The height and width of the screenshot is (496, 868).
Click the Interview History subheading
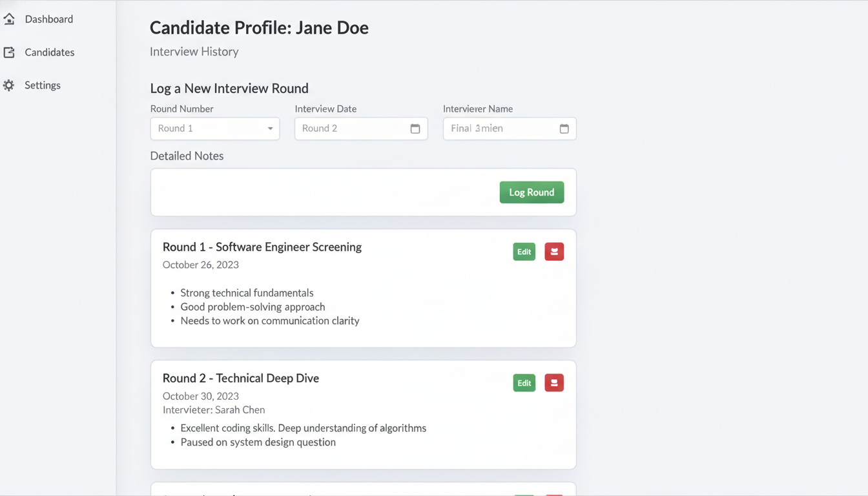click(194, 52)
